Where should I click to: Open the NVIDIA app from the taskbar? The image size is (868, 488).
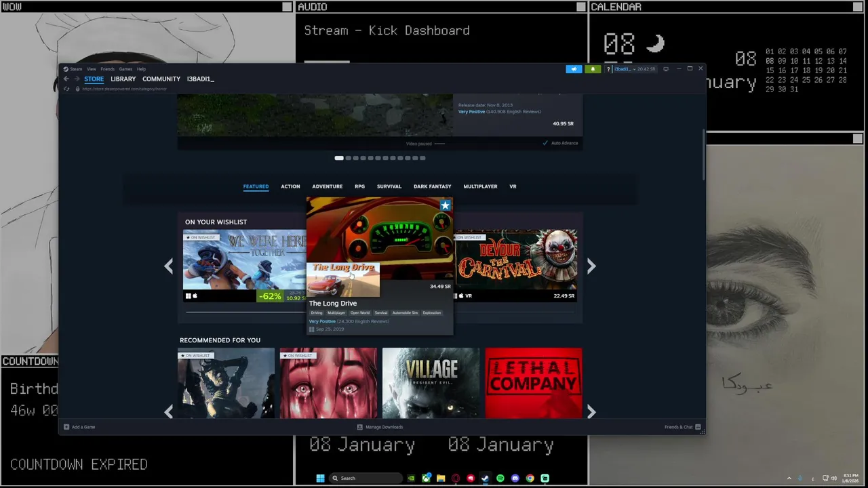[411, 478]
